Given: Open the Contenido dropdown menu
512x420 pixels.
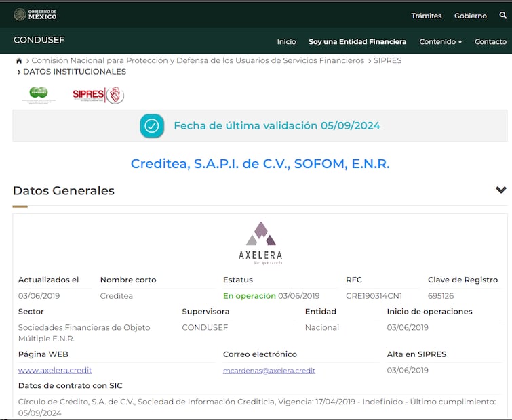Looking at the screenshot, I should point(441,42).
